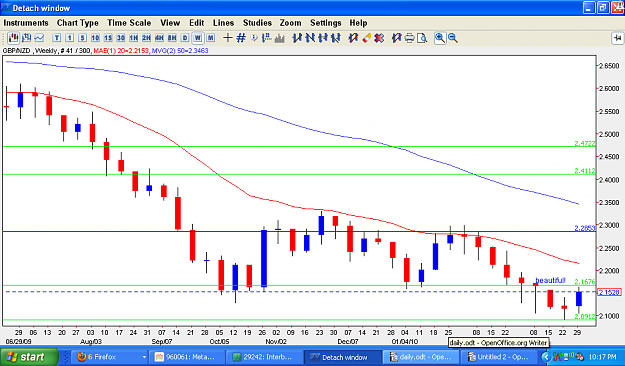Click the MVG(2) 50=2.3463 study label
The width and height of the screenshot is (625, 366).
(180, 51)
